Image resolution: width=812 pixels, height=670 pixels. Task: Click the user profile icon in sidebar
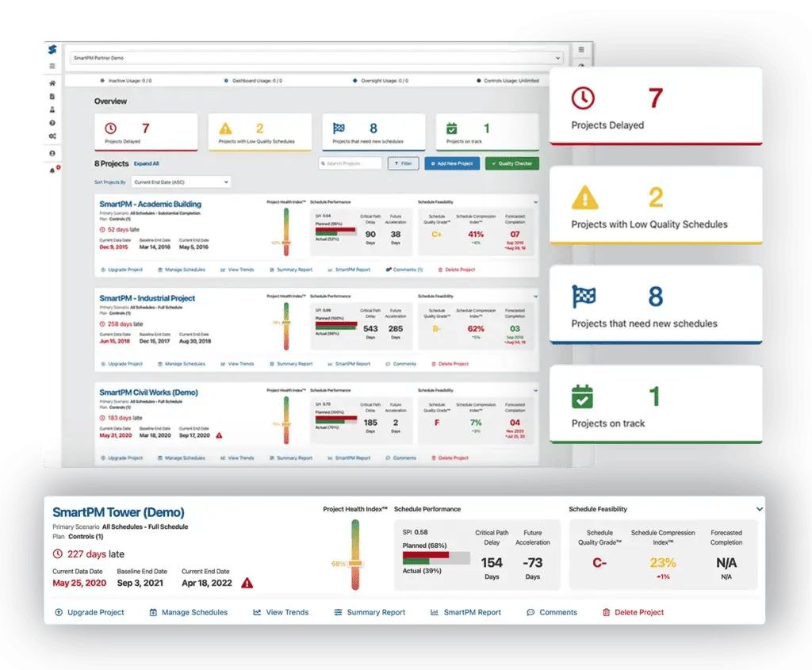tap(52, 152)
